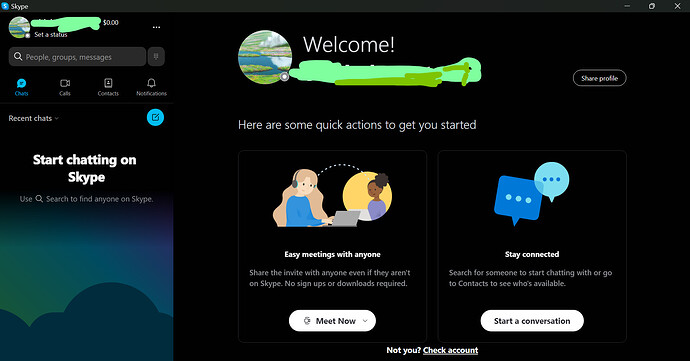Open the Notifications tab
The height and width of the screenshot is (361, 690).
click(151, 87)
